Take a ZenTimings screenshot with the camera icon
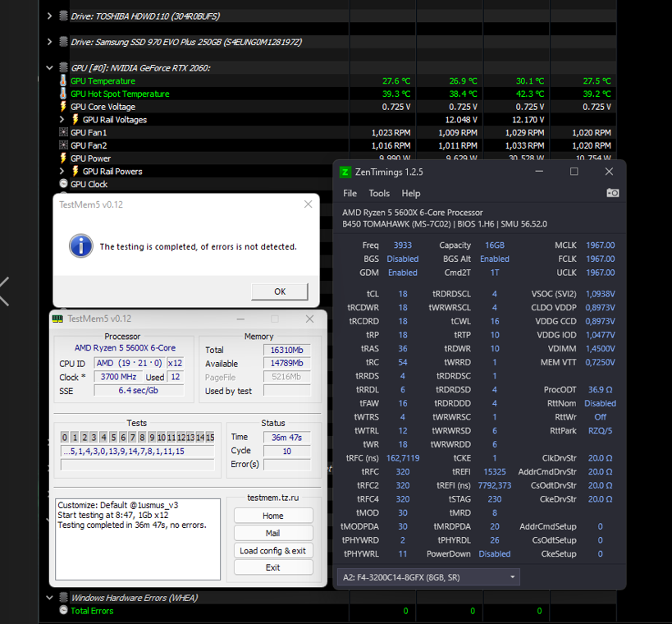The width and height of the screenshot is (672, 624). click(x=612, y=193)
